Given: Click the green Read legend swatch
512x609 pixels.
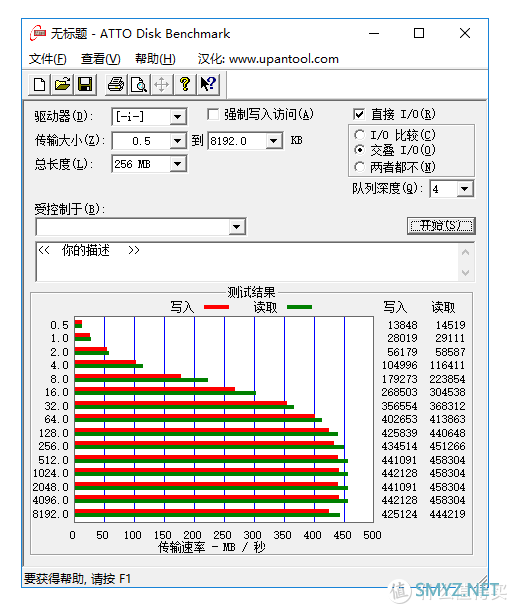Looking at the screenshot, I should [299, 307].
